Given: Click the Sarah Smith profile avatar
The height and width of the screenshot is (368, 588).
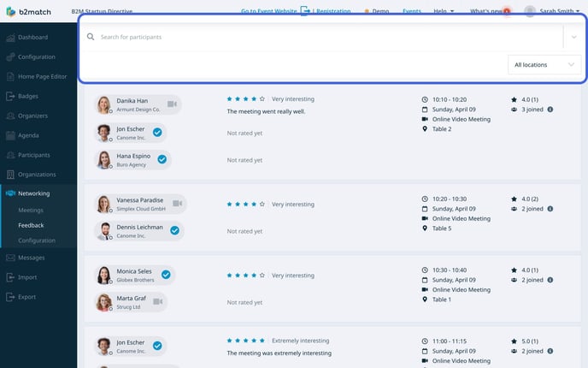Looking at the screenshot, I should tap(530, 11).
